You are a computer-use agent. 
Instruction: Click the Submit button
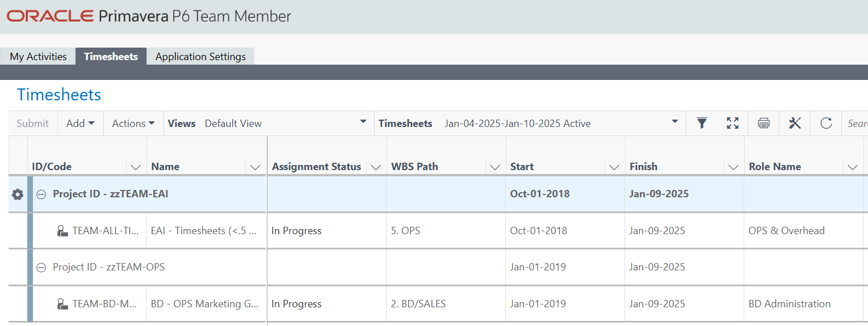32,123
